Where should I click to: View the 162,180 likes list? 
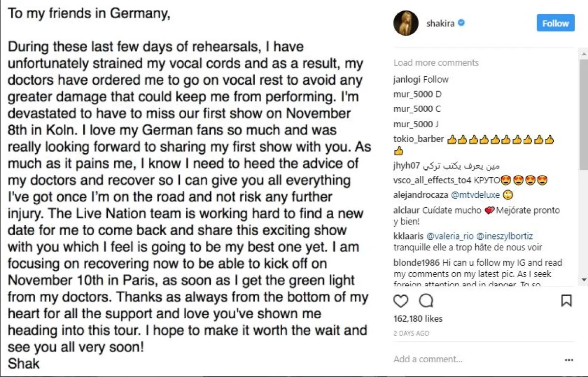417,319
